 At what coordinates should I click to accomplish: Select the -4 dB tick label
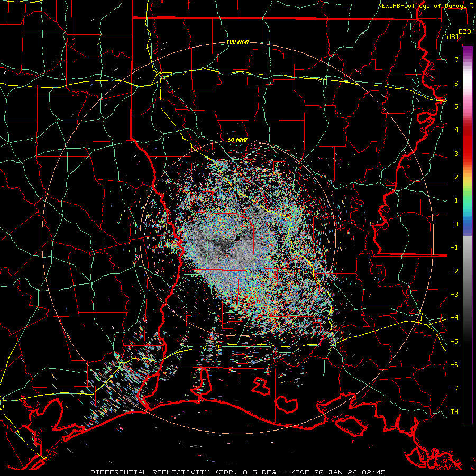click(454, 318)
